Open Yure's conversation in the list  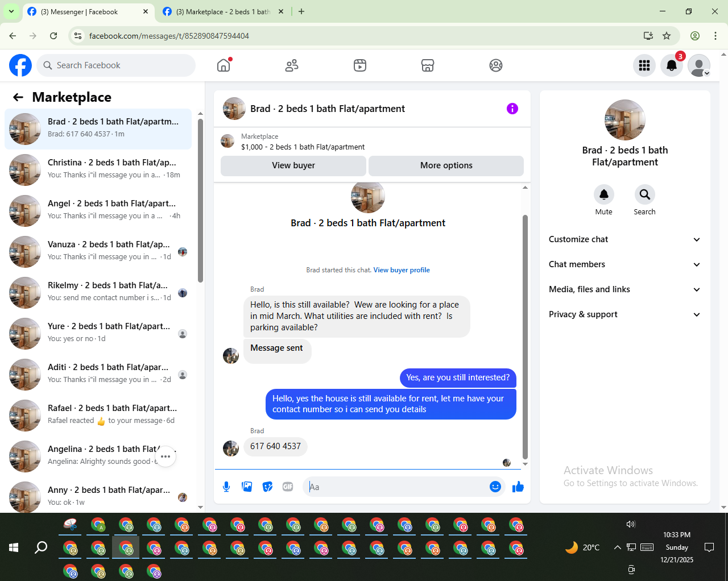pyautogui.click(x=98, y=334)
